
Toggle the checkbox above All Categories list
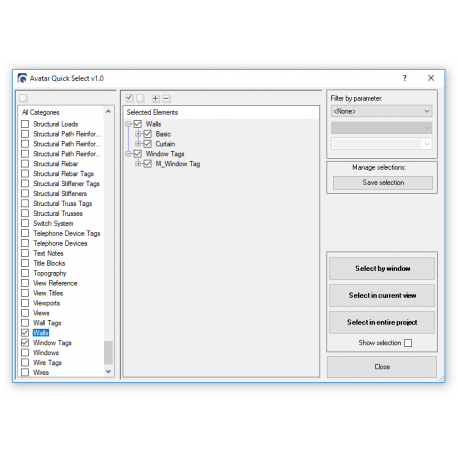point(23,98)
